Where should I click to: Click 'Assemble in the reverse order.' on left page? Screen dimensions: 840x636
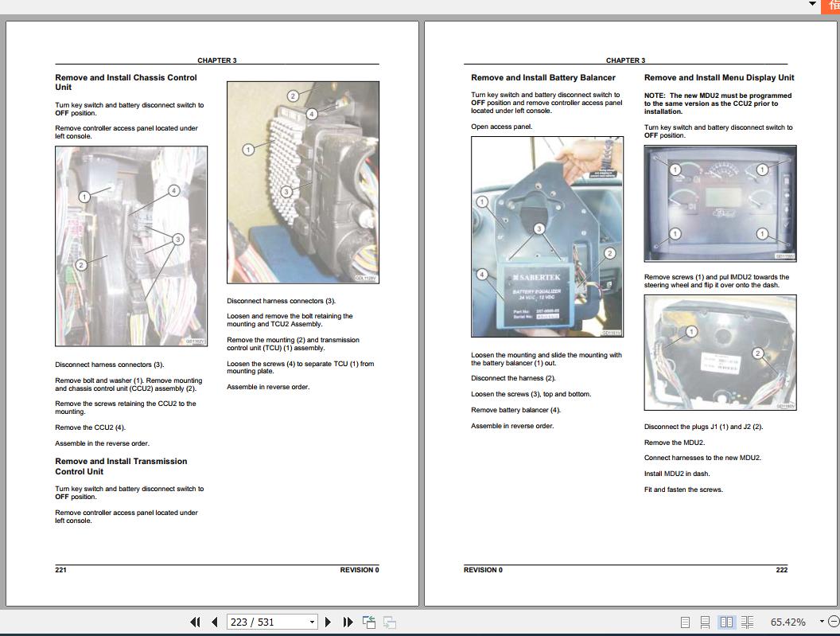click(x=102, y=443)
